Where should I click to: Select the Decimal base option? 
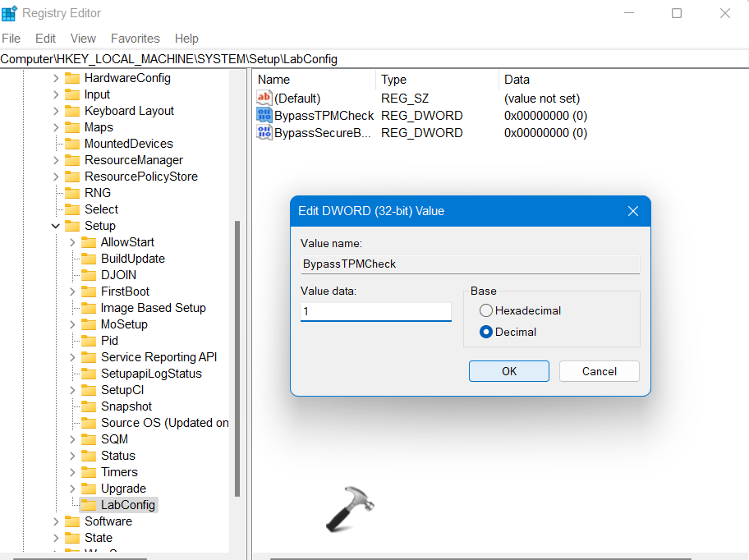(x=486, y=332)
